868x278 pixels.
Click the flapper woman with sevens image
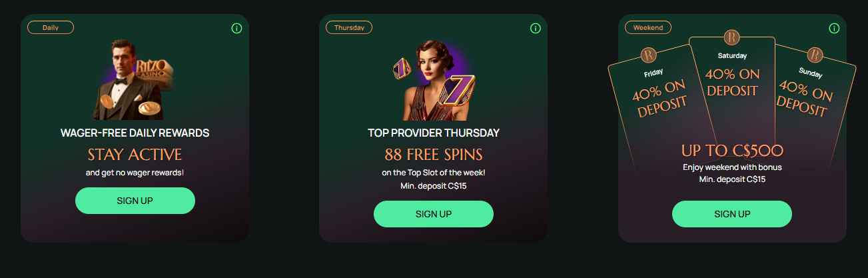click(434, 81)
